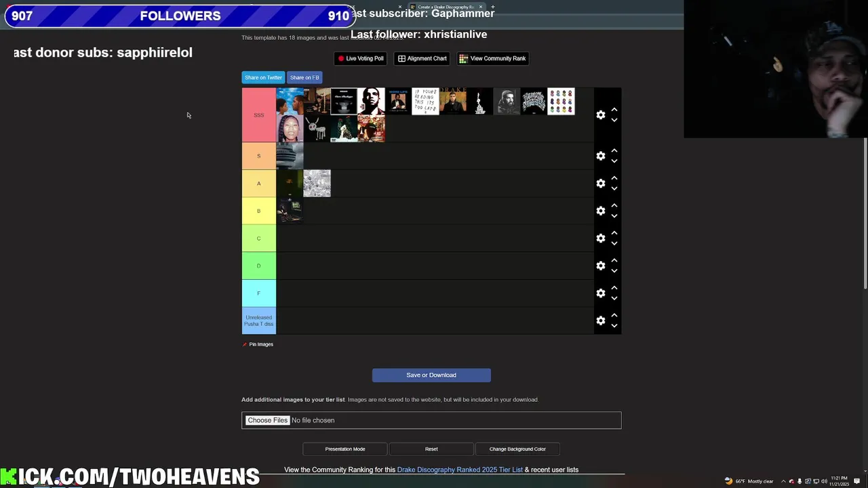The width and height of the screenshot is (868, 488).
Task: Open settings gear for A tier
Action: click(x=600, y=184)
